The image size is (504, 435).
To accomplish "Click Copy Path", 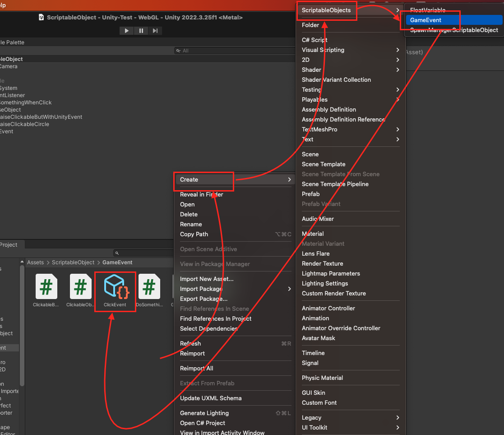I will point(235,234).
